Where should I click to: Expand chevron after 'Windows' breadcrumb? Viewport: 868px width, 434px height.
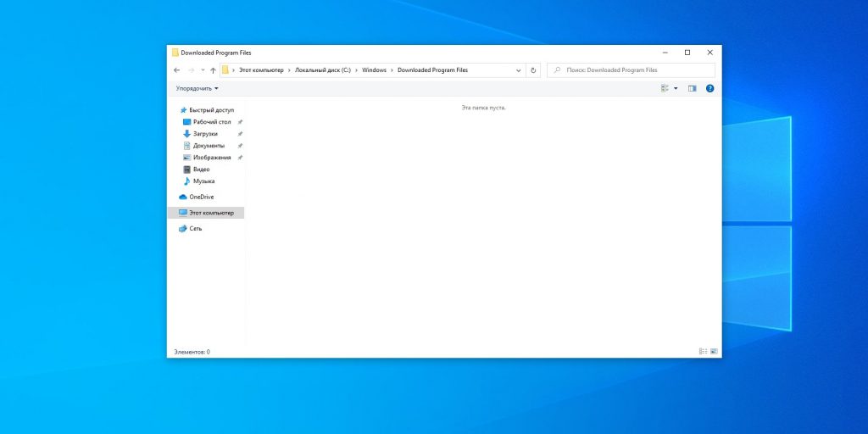click(x=392, y=70)
